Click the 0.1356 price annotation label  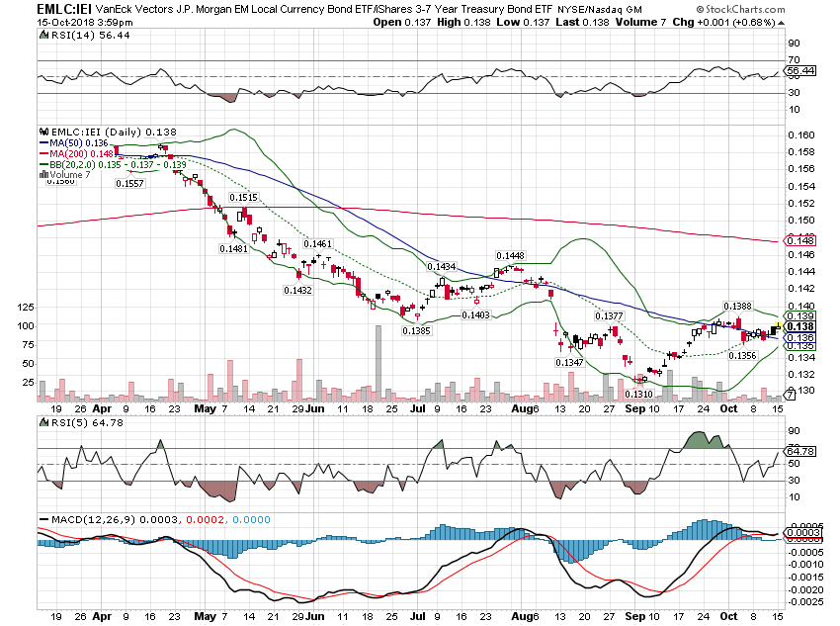pos(742,356)
